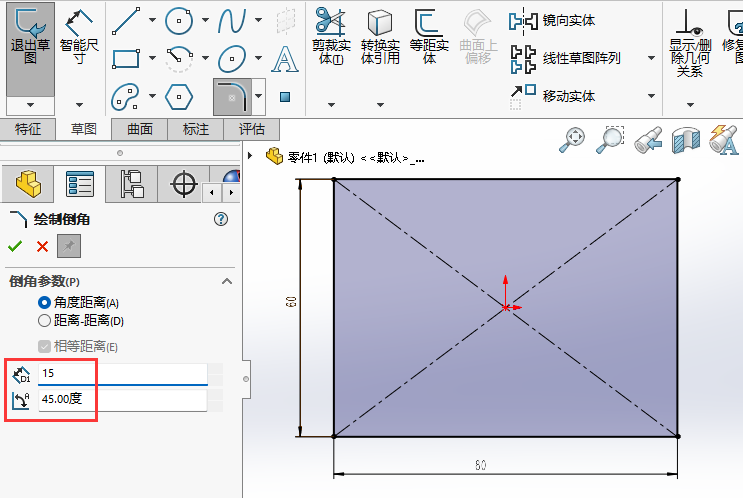
Task: Toggle the Equal distance (相等距离) checkbox
Action: [x=44, y=346]
